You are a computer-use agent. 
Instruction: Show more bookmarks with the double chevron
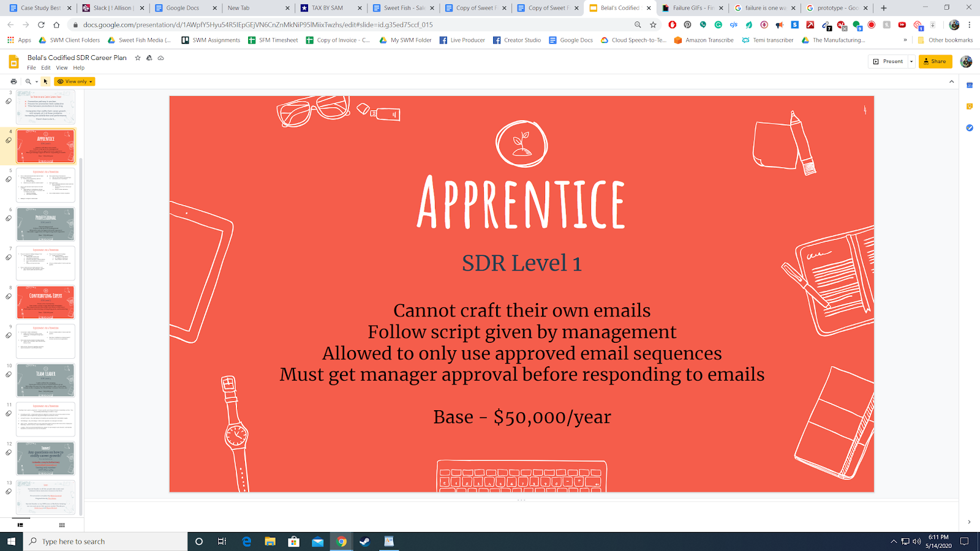pyautogui.click(x=905, y=40)
